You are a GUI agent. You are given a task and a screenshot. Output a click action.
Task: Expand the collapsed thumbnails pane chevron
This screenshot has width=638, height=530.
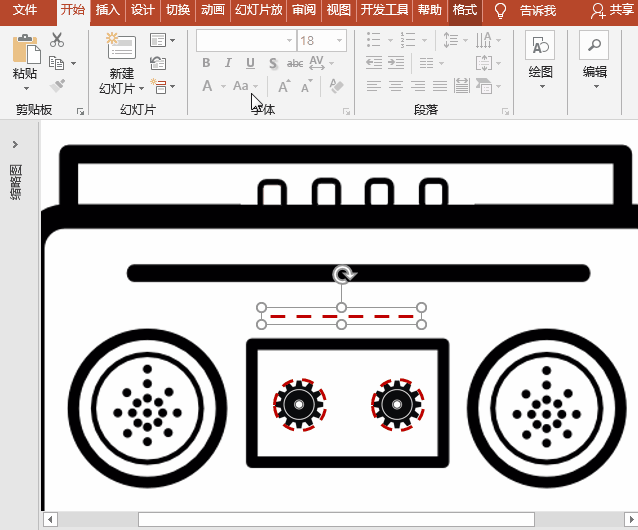point(16,145)
